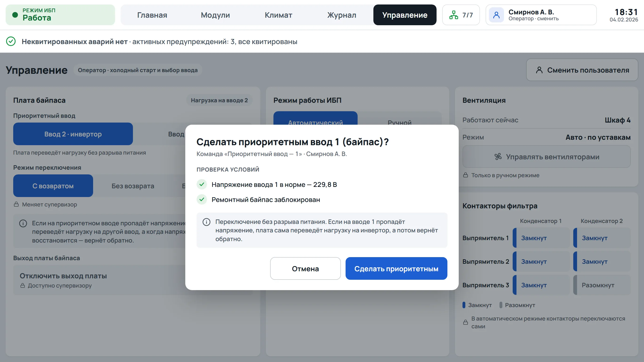Toggle Выпрямитель 3 Конденсатор 1 contactor
This screenshot has height=362, width=644.
point(541,285)
